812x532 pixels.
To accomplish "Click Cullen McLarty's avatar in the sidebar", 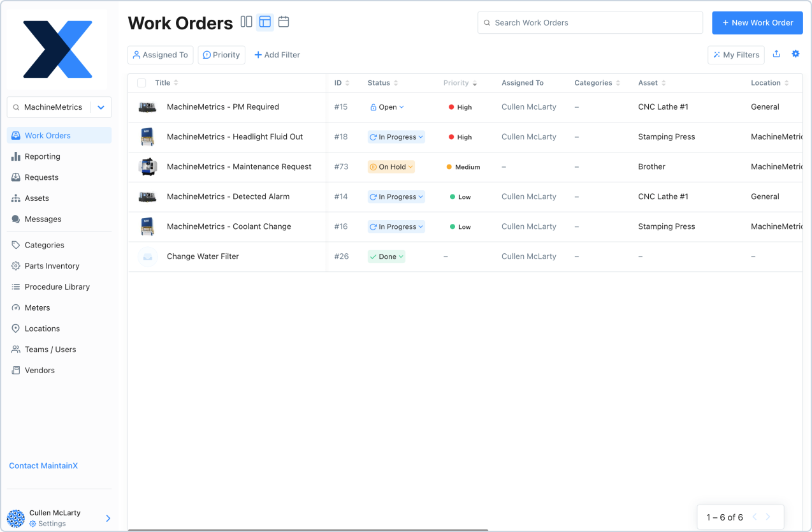I will [x=16, y=518].
